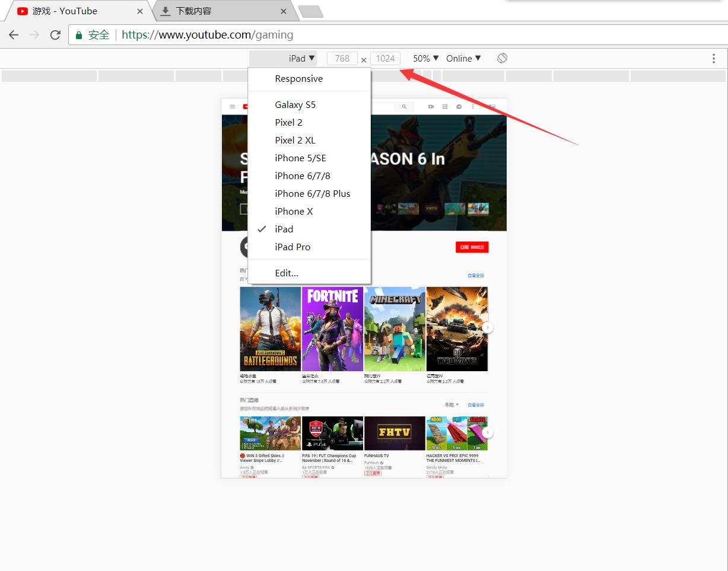Viewport: 728px width, 571px height.
Task: Open the Minecraft game thumbnail
Action: pyautogui.click(x=395, y=329)
